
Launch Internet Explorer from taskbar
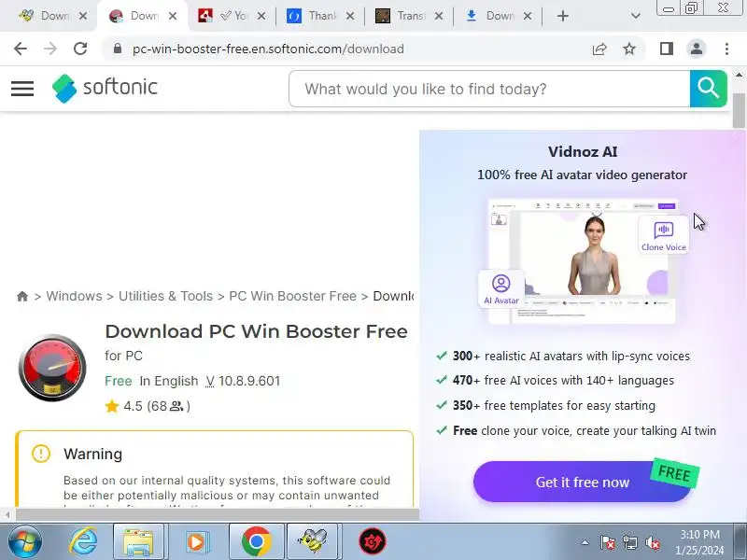coord(83,542)
